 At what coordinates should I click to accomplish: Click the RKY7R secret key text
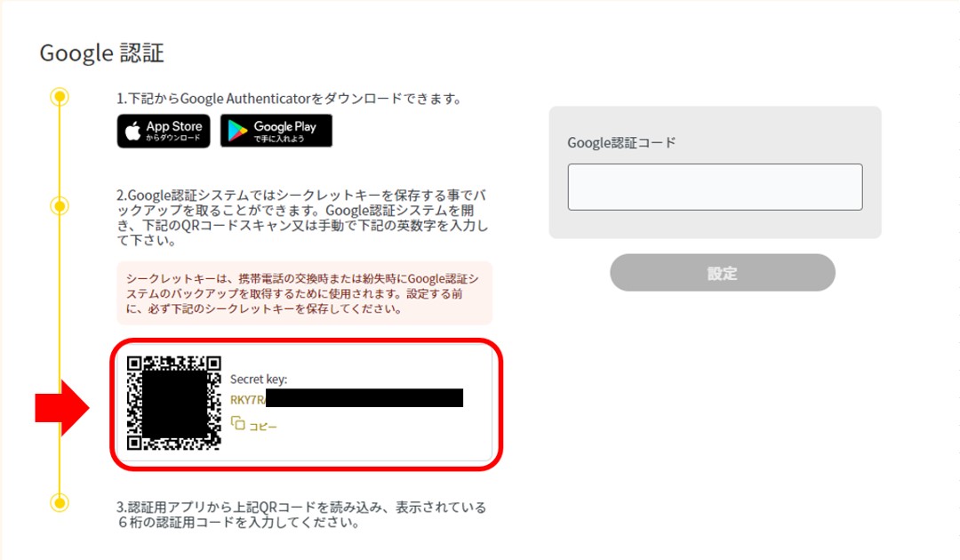248,400
